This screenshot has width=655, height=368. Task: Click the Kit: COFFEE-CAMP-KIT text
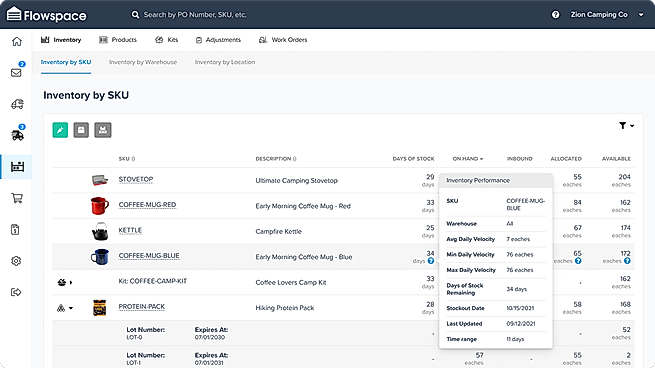click(x=153, y=281)
